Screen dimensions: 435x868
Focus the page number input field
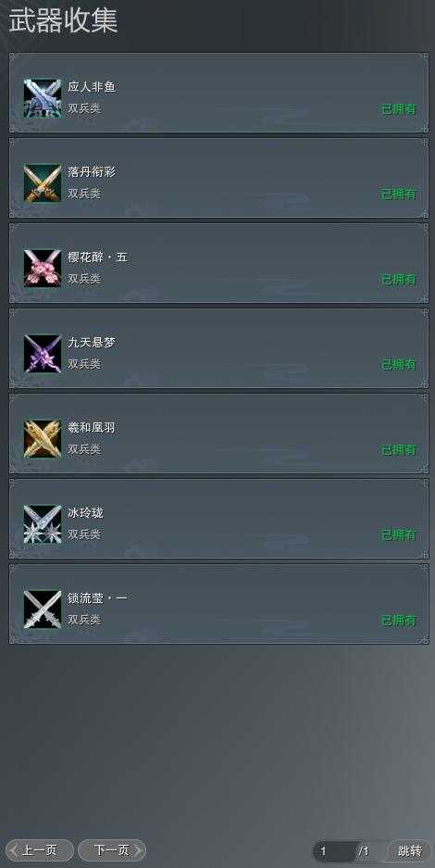tap(334, 850)
